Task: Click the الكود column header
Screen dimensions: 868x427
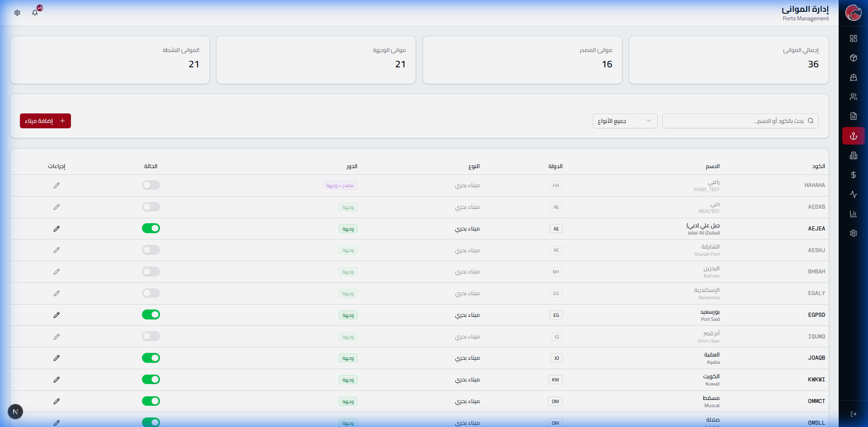Action: (x=818, y=166)
